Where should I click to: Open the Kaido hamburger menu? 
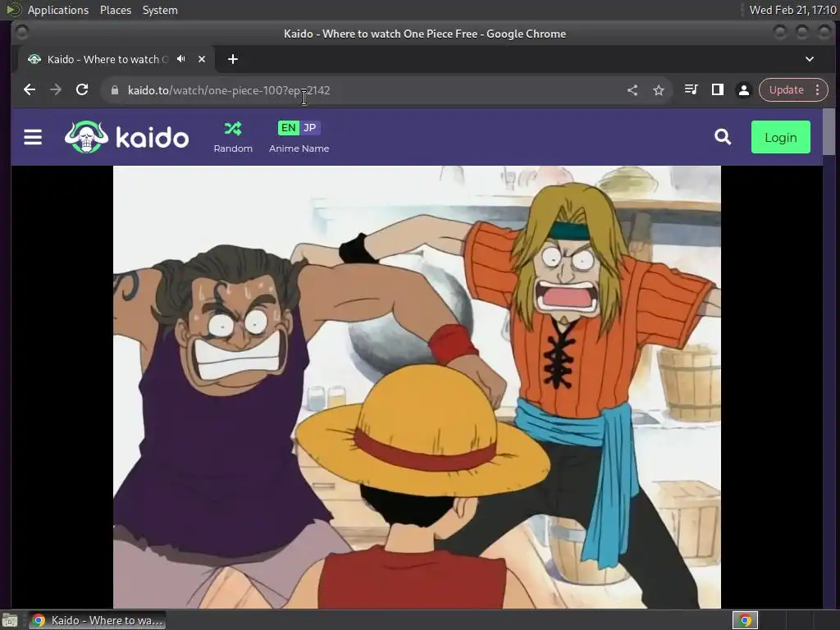click(x=33, y=137)
